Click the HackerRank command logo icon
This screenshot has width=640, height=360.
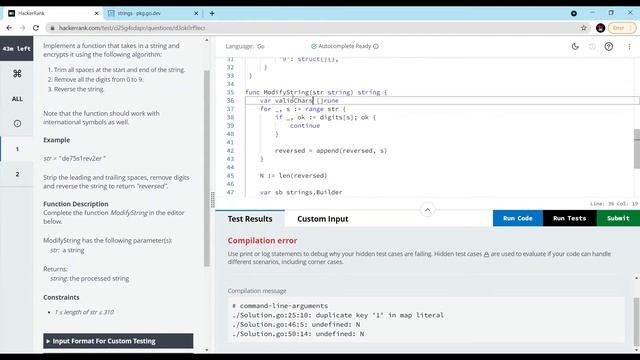(x=17, y=73)
